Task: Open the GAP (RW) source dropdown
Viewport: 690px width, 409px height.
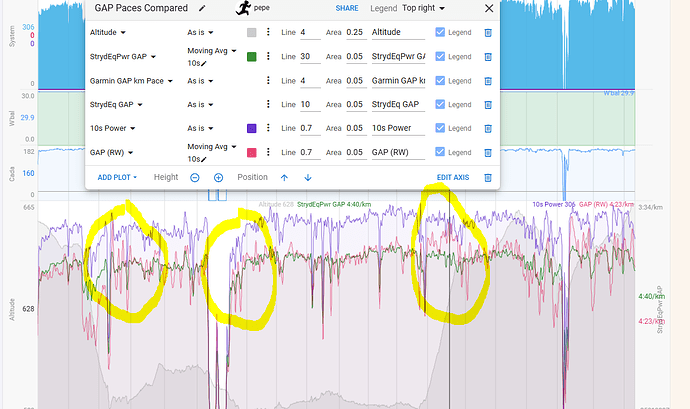Action: click(x=111, y=153)
